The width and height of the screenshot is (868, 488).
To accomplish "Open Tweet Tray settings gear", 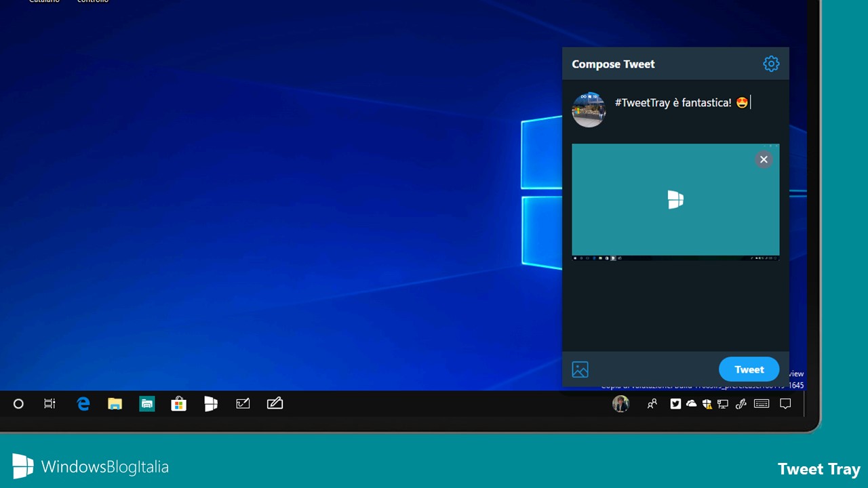I will (x=771, y=64).
